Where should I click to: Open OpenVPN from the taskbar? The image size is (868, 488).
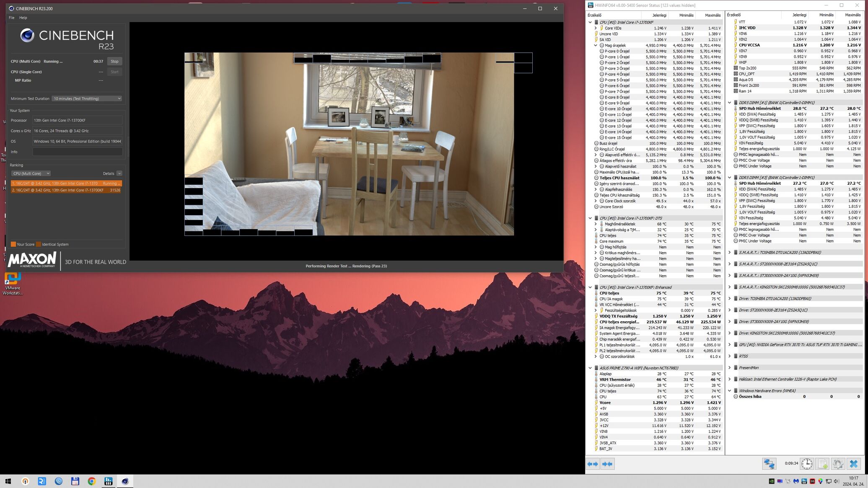[25, 481]
